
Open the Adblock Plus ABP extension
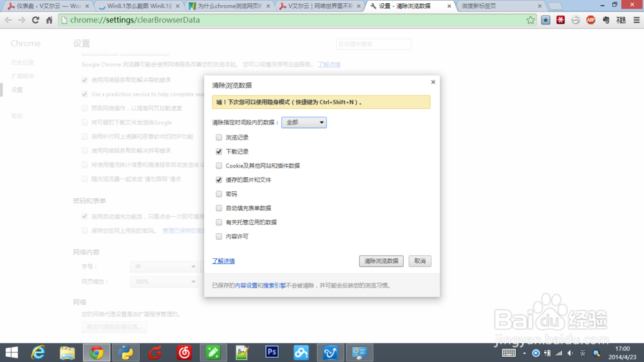coord(591,20)
